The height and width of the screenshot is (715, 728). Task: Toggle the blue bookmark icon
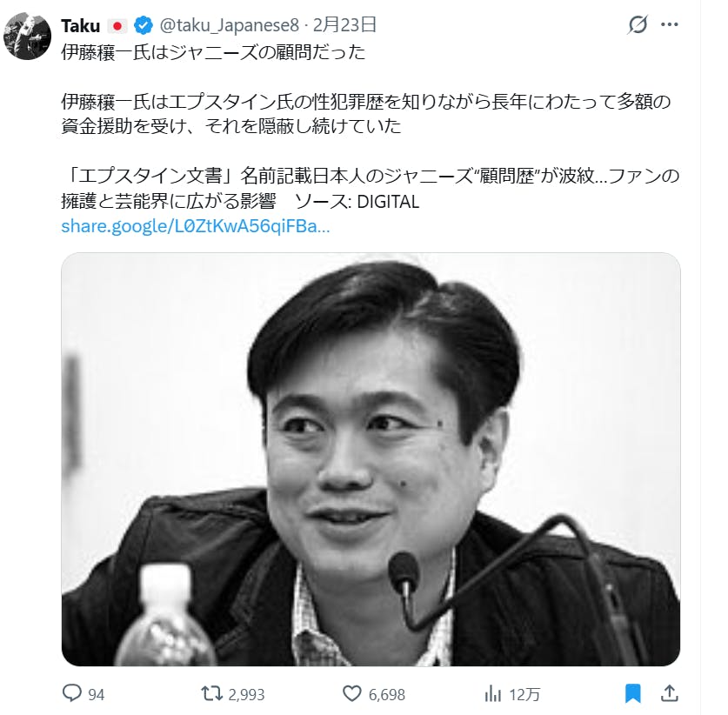click(x=633, y=693)
